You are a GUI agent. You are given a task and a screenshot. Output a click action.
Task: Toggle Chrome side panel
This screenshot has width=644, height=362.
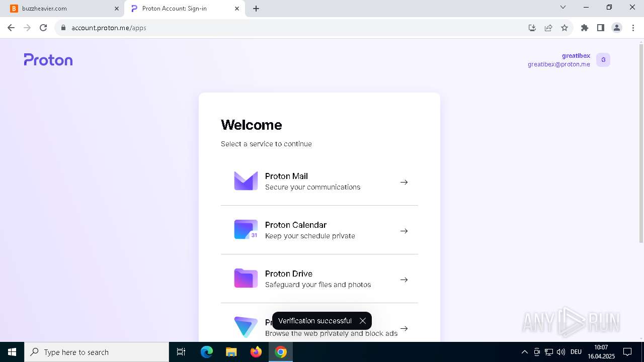[x=601, y=28]
